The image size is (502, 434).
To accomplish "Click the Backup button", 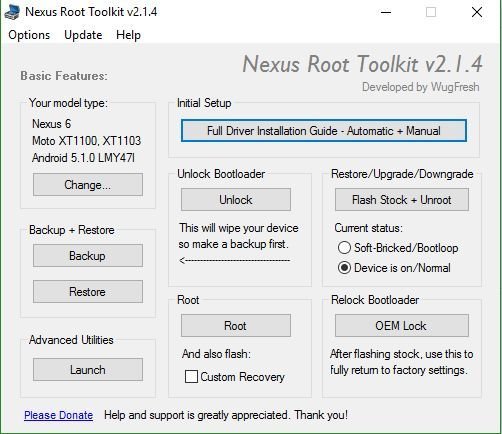I will pos(88,256).
